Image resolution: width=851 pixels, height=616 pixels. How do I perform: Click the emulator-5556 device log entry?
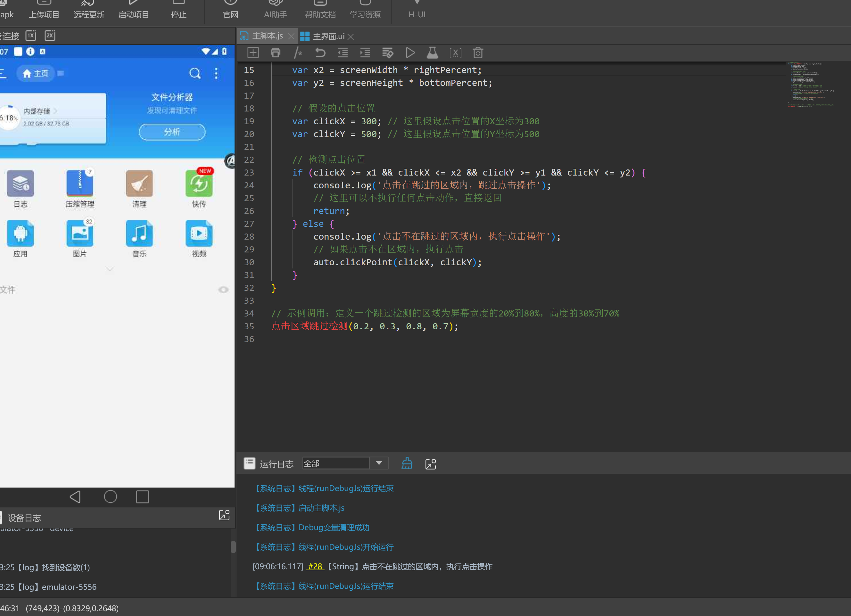coord(49,587)
